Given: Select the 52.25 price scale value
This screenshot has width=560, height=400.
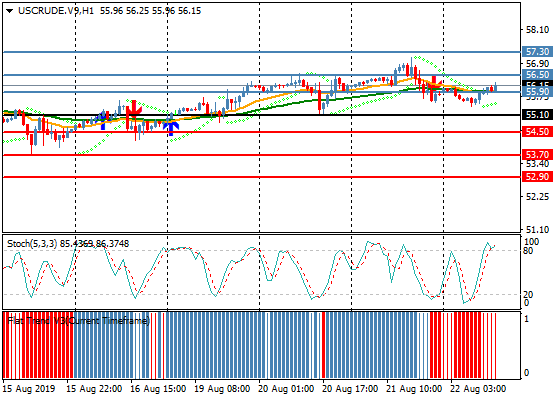Looking at the screenshot, I should (x=538, y=197).
